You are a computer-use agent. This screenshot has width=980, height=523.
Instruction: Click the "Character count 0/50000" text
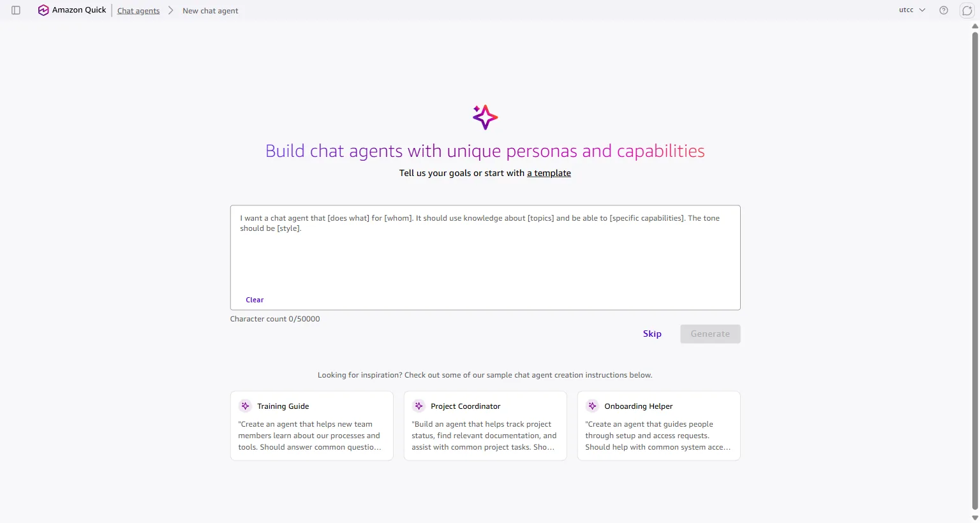coord(275,319)
